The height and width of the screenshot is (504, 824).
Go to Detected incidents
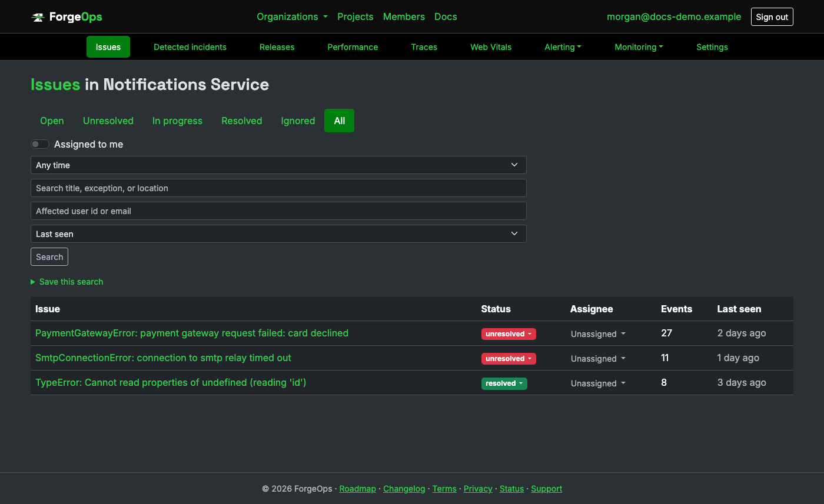pos(190,47)
